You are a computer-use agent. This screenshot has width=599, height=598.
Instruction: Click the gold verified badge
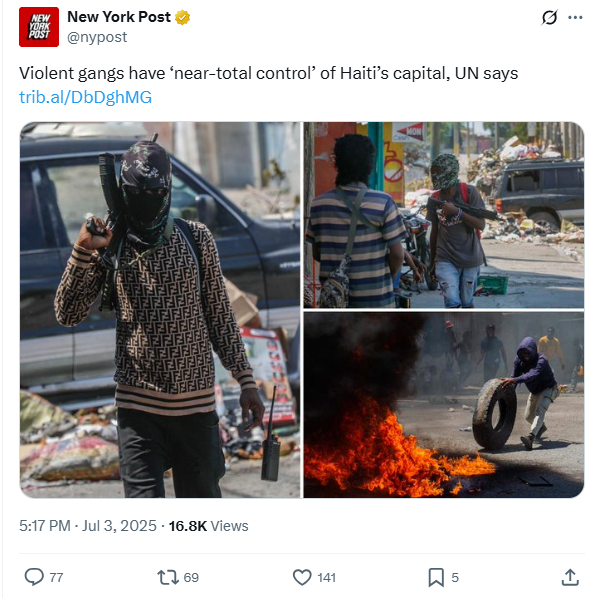pyautogui.click(x=183, y=17)
